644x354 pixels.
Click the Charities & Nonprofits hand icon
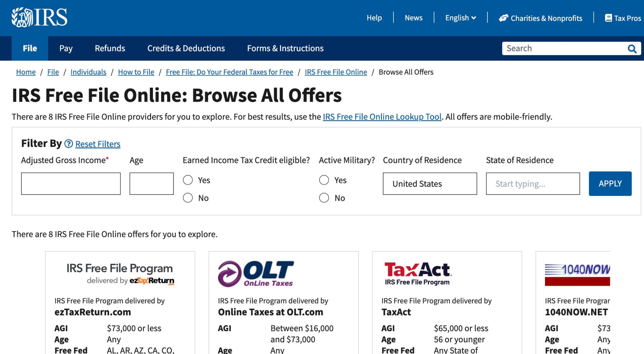pyautogui.click(x=503, y=18)
